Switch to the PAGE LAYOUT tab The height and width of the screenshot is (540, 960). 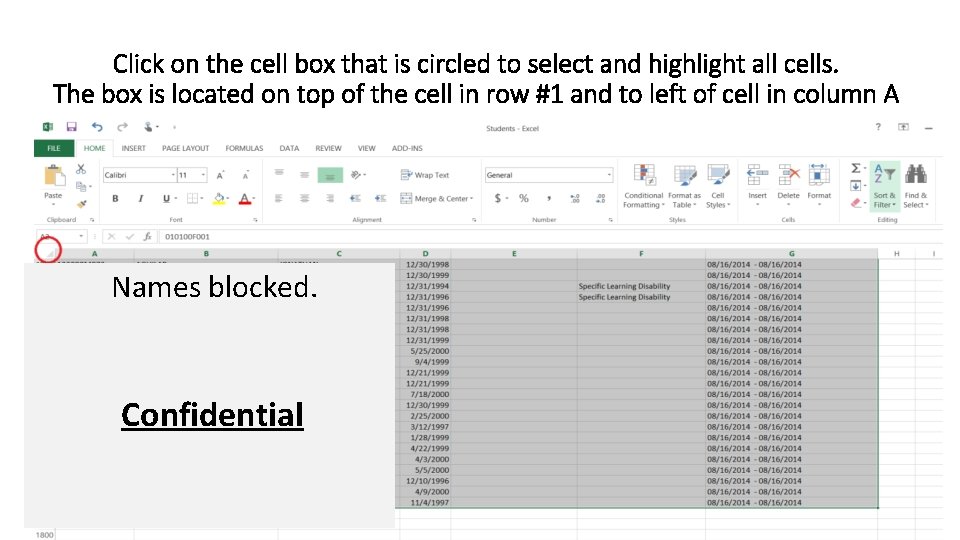click(x=186, y=148)
